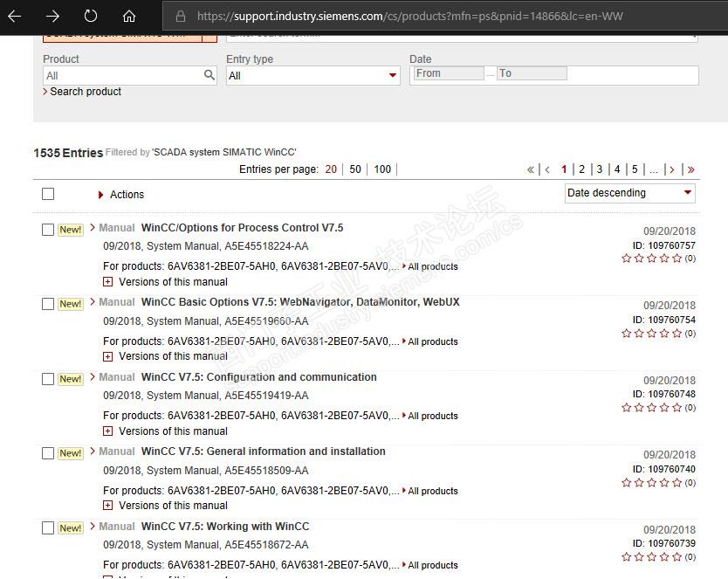Image resolution: width=728 pixels, height=579 pixels.
Task: Show 20 entries per page
Action: tap(331, 169)
